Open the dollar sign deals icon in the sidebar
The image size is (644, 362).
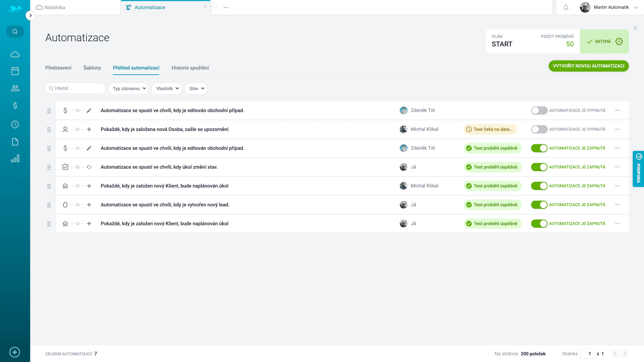(x=15, y=106)
